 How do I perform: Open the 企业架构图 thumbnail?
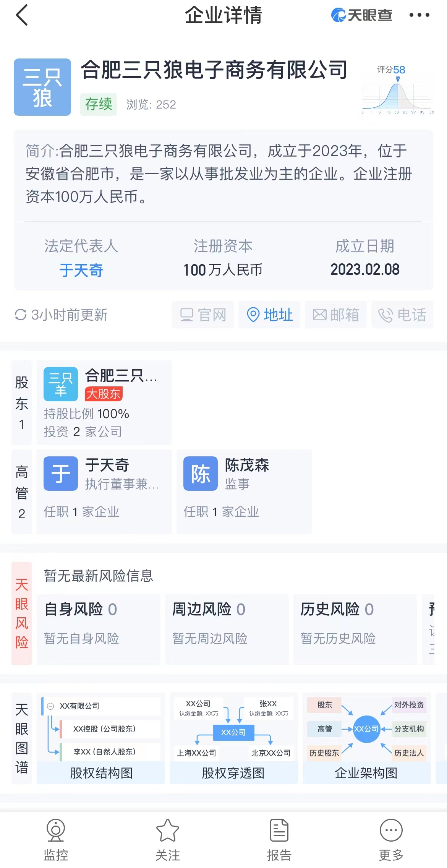point(366,738)
